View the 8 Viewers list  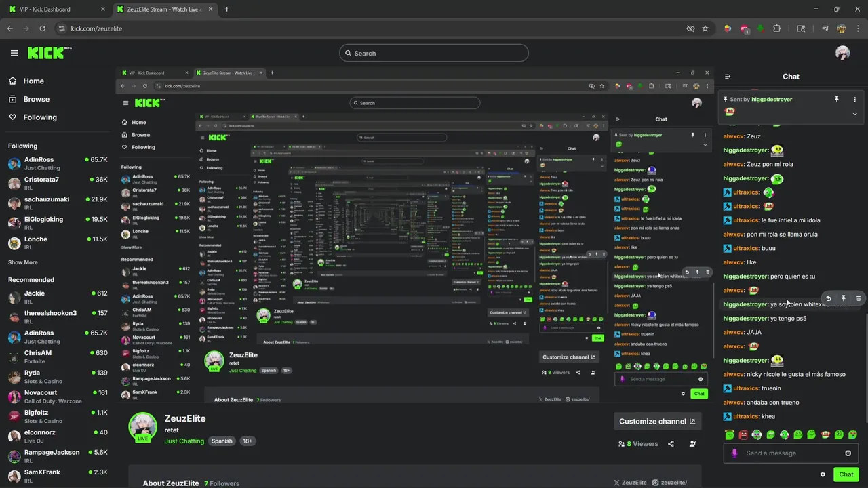(638, 444)
